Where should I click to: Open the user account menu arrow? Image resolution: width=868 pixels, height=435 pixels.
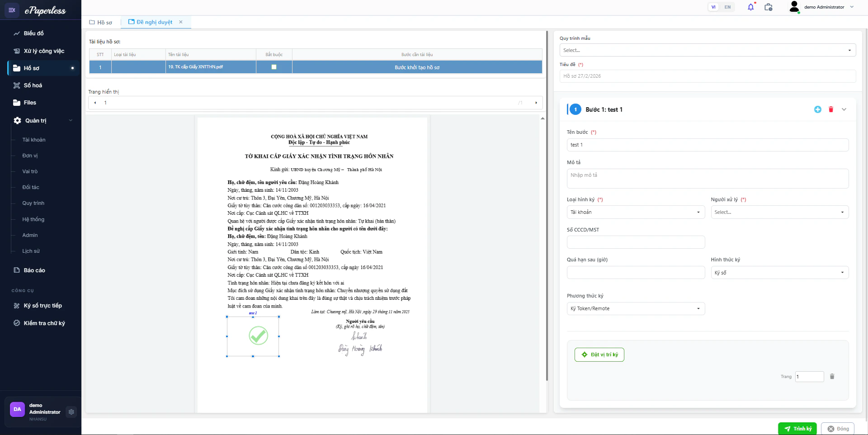(852, 7)
